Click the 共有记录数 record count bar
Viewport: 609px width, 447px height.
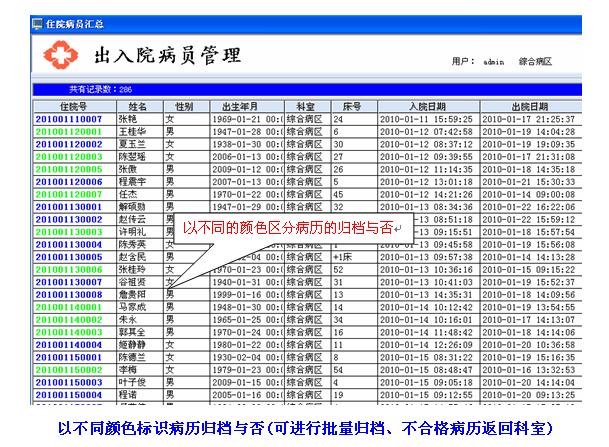coord(300,89)
